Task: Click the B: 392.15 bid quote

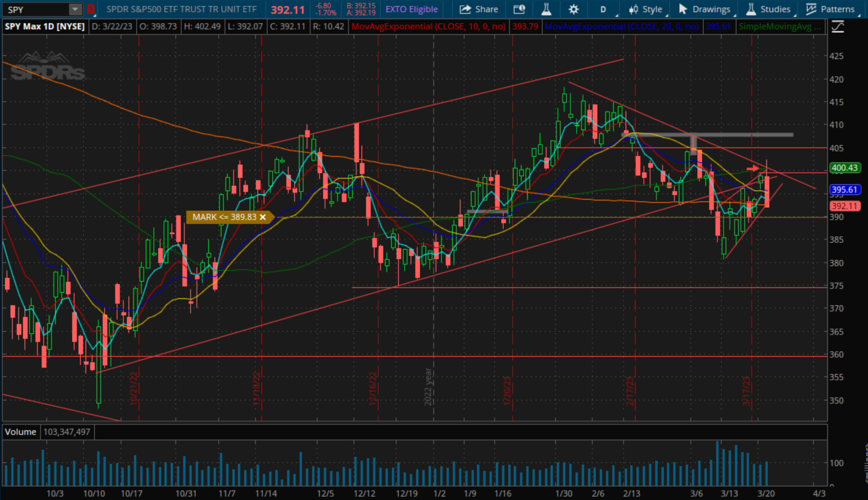Action: coord(361,6)
